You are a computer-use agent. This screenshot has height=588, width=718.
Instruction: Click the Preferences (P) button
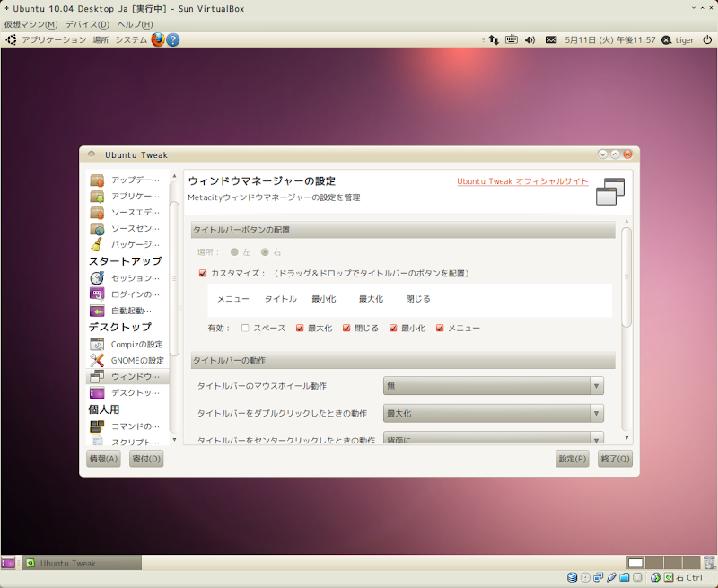coord(573,459)
